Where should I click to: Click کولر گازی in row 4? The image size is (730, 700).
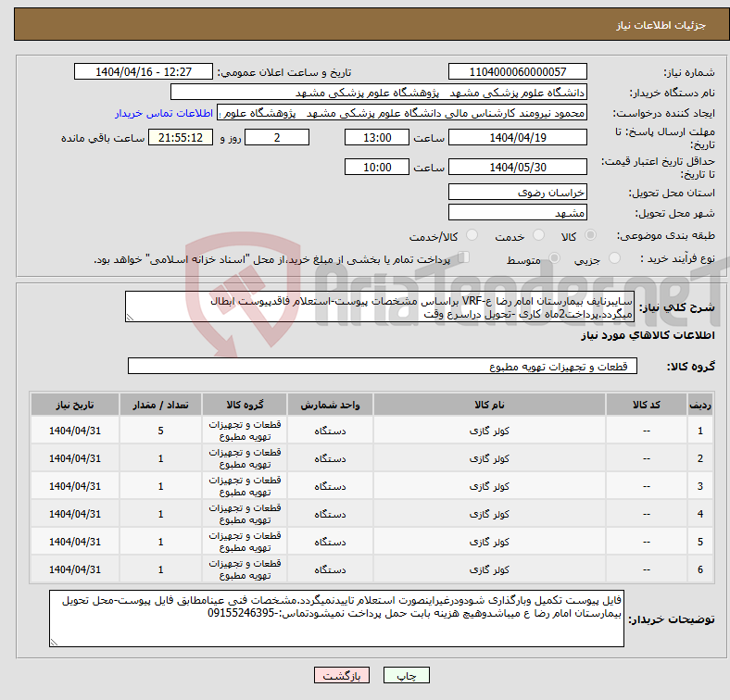[x=489, y=514]
